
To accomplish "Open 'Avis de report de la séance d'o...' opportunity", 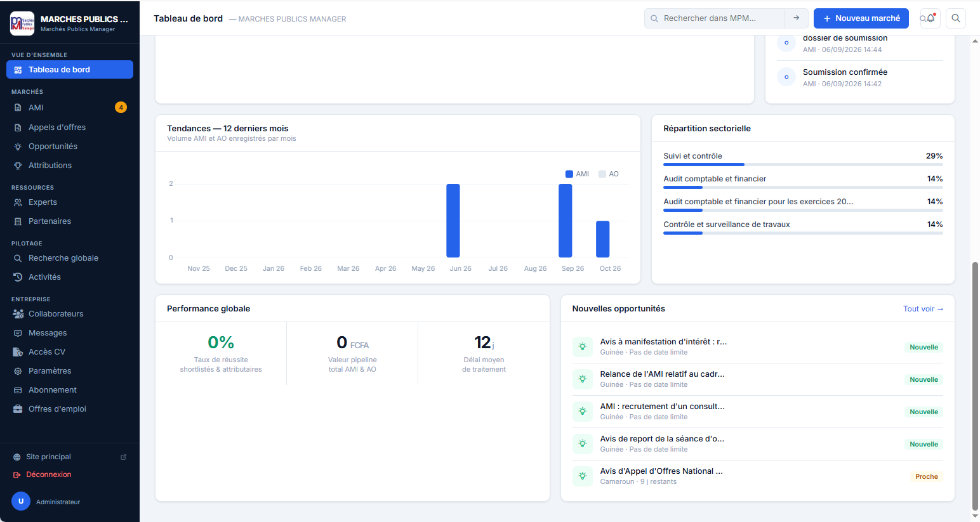I will click(758, 444).
